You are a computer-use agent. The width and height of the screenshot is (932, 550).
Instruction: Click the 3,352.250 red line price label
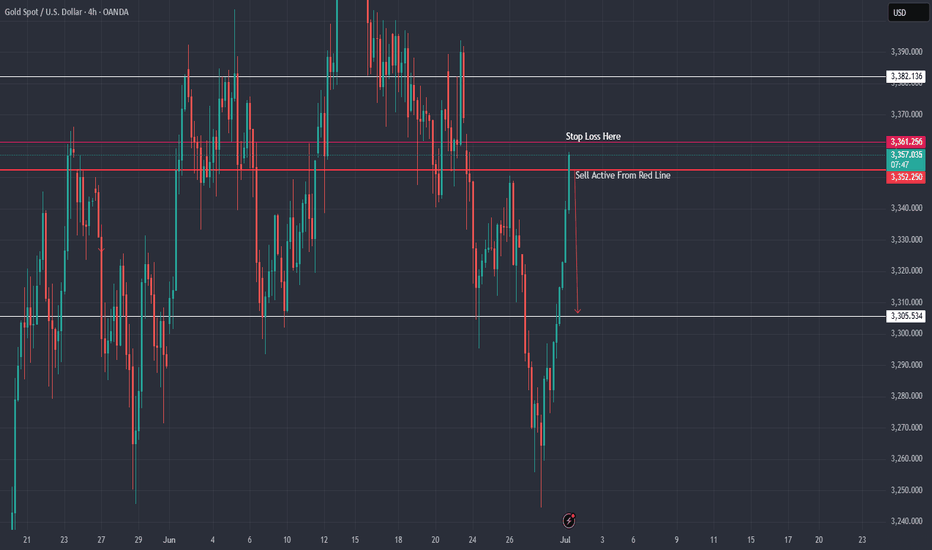tap(906, 177)
